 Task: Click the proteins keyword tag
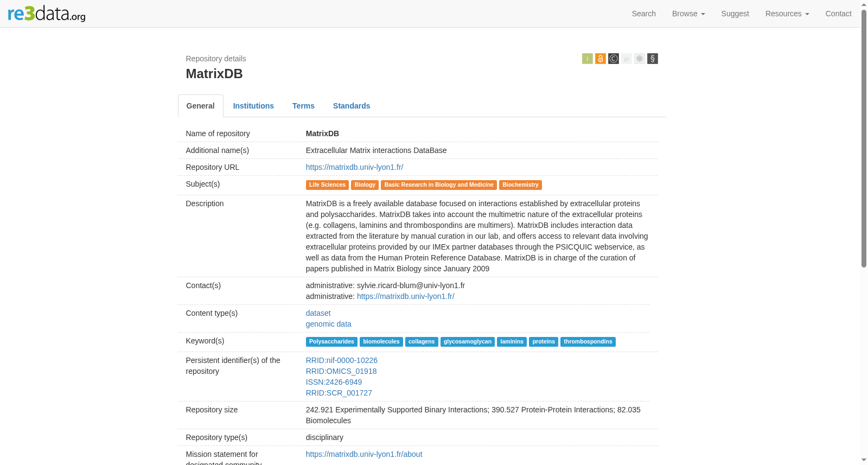coord(544,342)
